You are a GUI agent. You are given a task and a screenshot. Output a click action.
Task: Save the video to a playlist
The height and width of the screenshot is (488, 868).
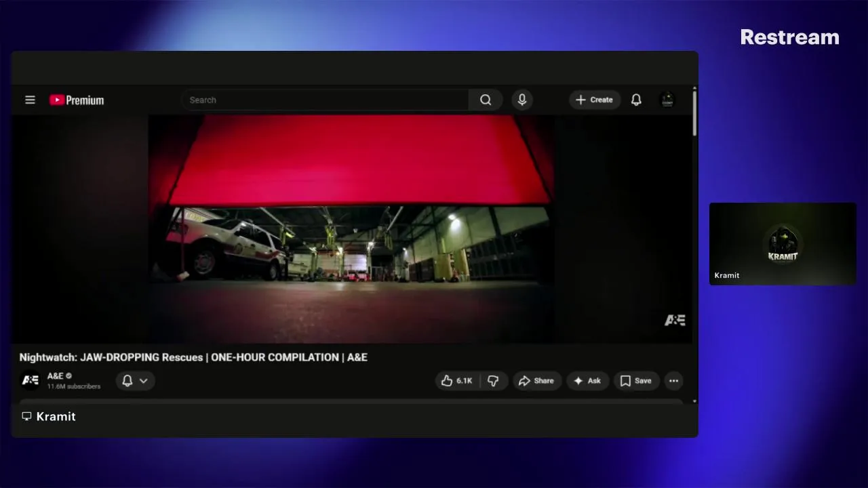[x=636, y=381]
